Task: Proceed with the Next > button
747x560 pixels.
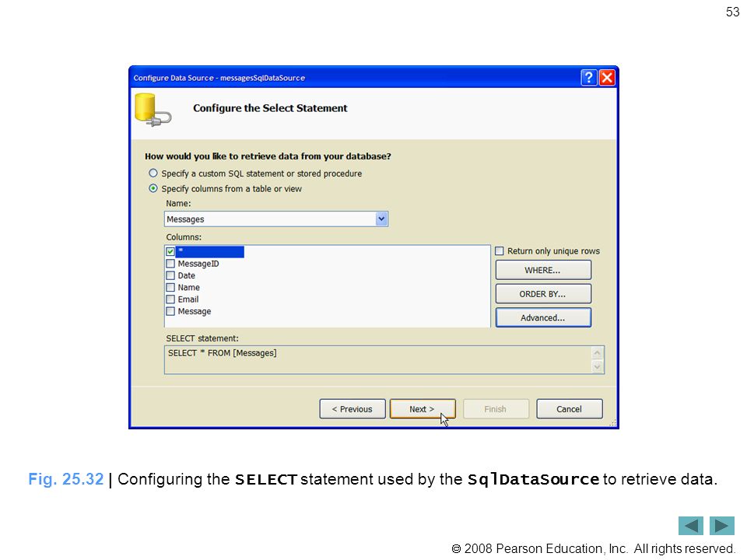Action: pyautogui.click(x=423, y=409)
